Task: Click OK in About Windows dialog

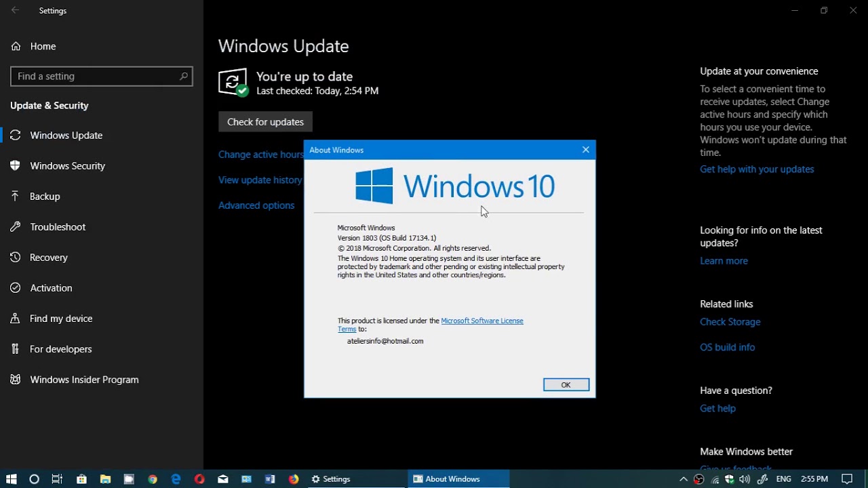Action: coord(566,385)
